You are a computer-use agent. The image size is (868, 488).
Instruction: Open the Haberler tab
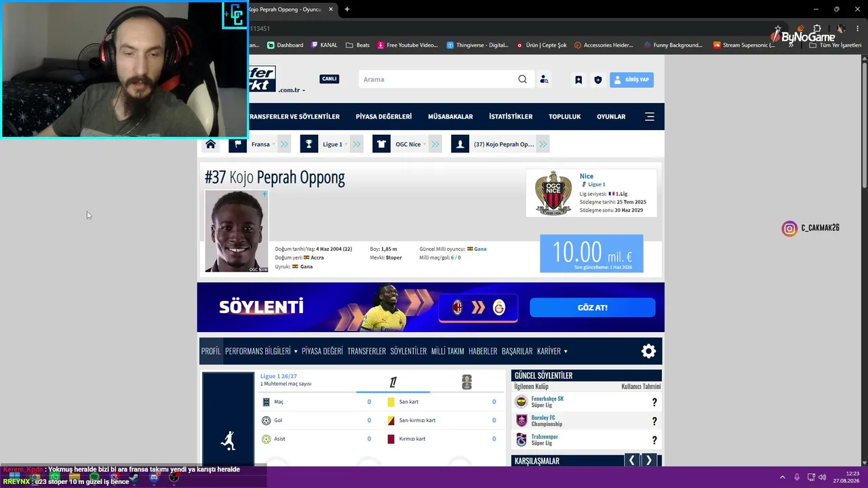click(x=483, y=351)
